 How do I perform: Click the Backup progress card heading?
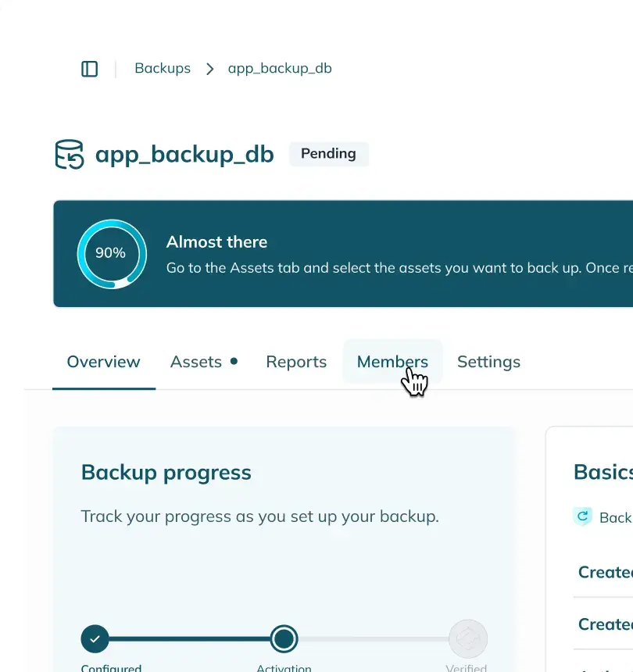[x=166, y=472]
